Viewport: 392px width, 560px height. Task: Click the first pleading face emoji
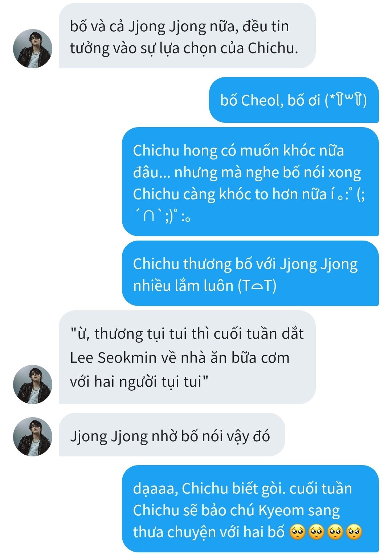pyautogui.click(x=298, y=533)
